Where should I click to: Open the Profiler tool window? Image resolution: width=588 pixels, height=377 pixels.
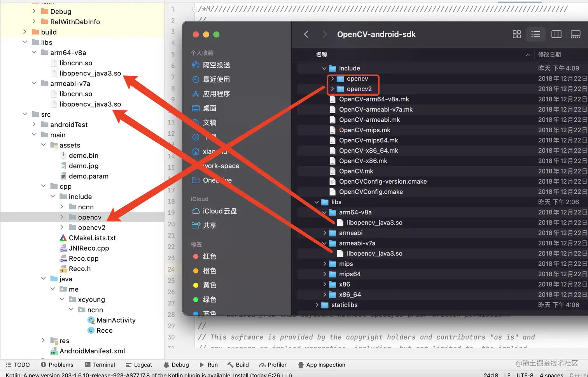pyautogui.click(x=273, y=365)
